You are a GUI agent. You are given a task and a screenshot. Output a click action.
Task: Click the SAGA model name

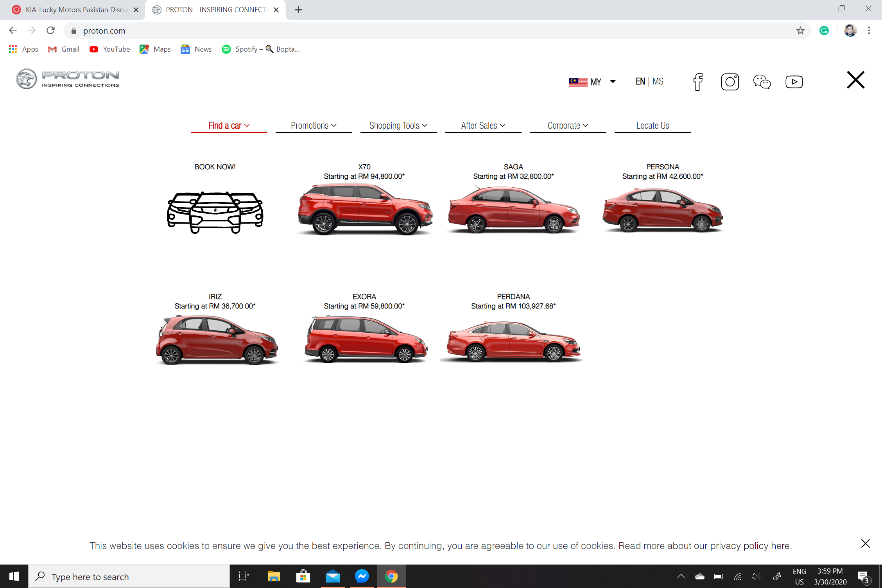[513, 167]
